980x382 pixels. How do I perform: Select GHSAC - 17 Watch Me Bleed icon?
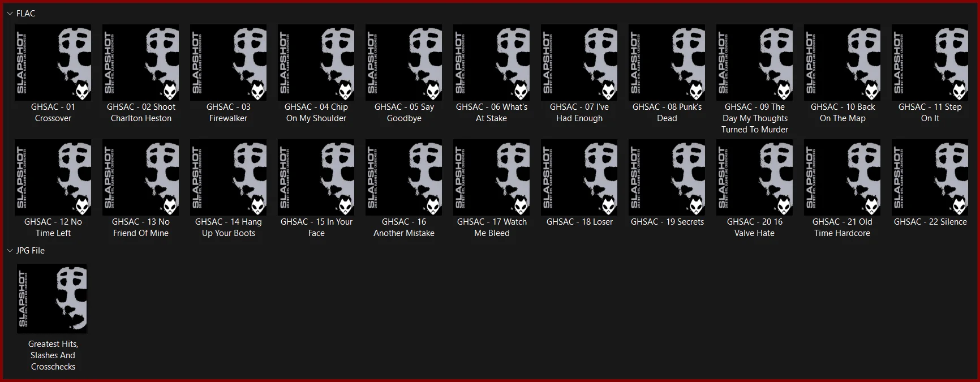pyautogui.click(x=492, y=177)
